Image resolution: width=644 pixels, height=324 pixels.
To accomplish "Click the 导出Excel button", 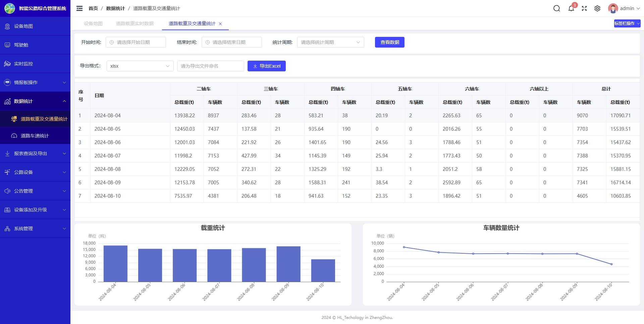I will 266,66.
